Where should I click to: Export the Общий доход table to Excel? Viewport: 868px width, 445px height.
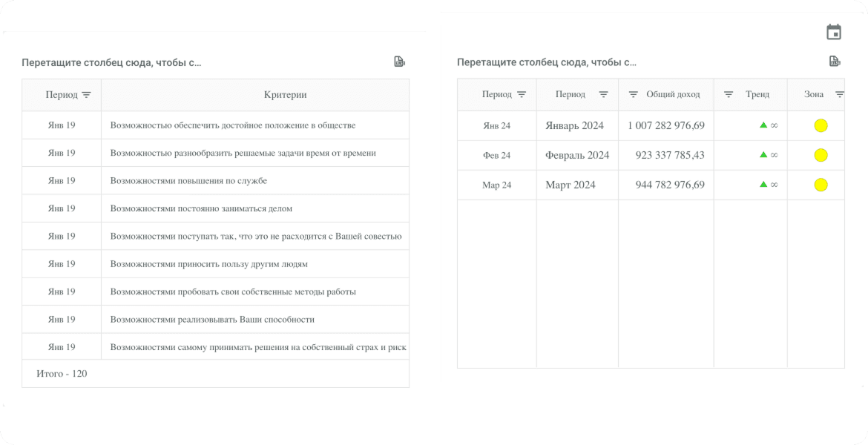[834, 62]
